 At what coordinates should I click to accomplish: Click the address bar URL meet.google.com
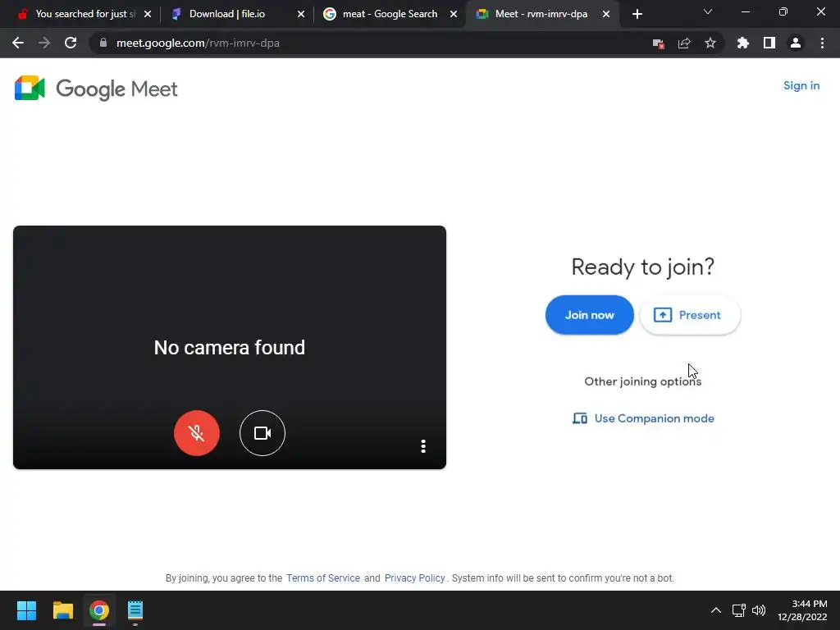198,43
